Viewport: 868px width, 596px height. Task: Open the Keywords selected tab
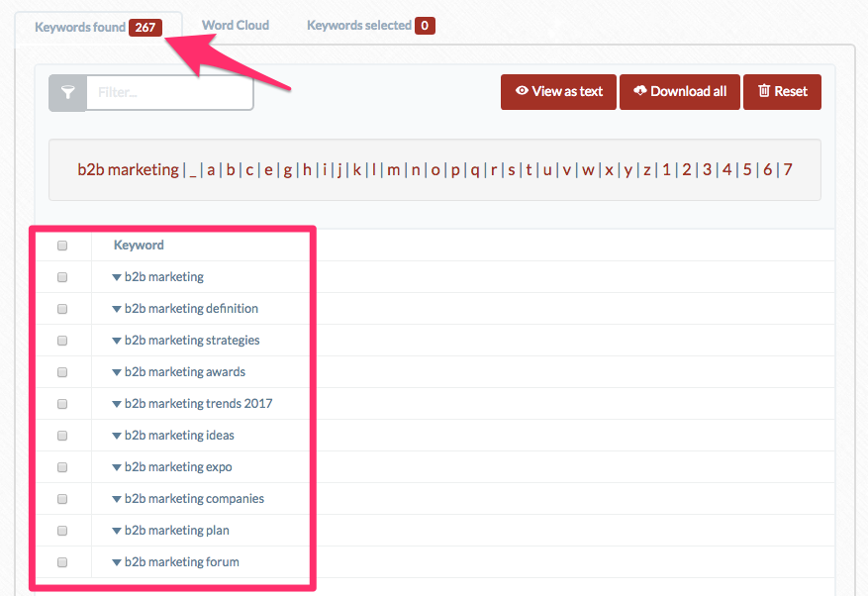coord(371,26)
